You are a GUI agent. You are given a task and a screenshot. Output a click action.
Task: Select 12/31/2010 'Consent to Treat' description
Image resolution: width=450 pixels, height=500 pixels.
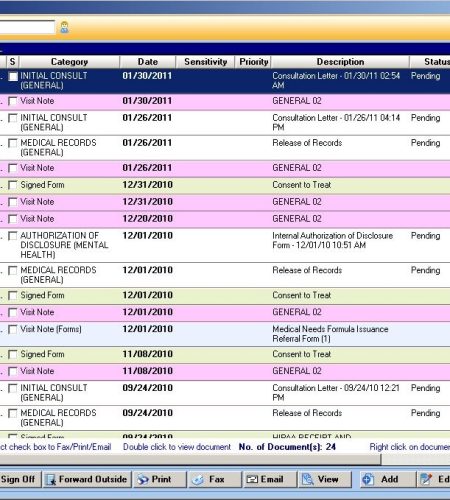coord(302,185)
